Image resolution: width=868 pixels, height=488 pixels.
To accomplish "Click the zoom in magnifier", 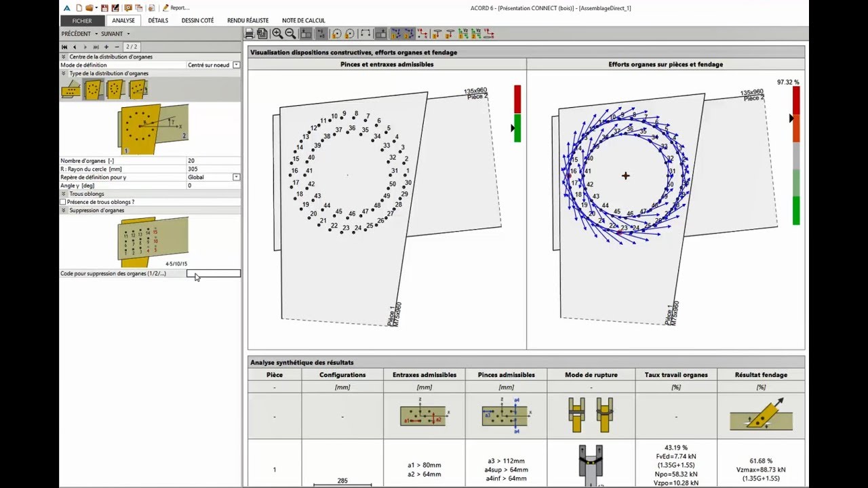I will pyautogui.click(x=277, y=34).
